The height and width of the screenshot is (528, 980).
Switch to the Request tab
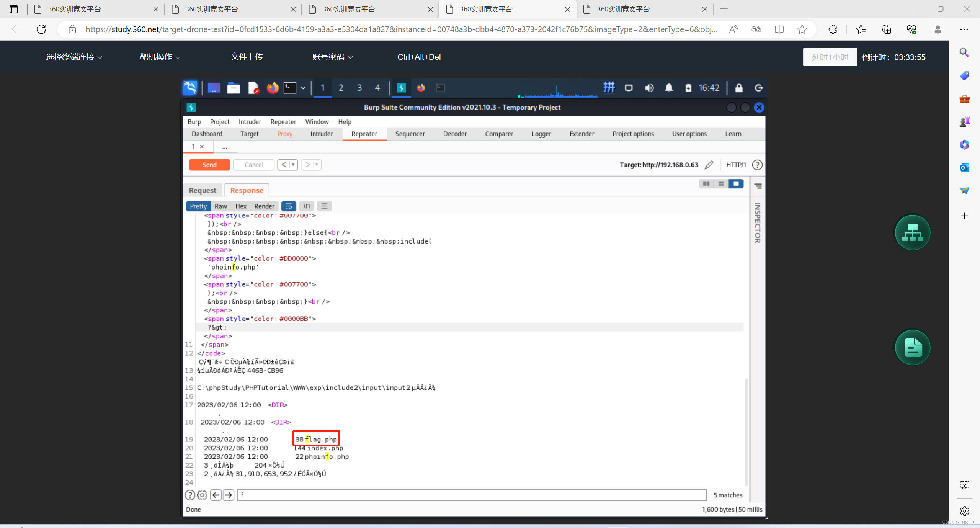point(203,190)
